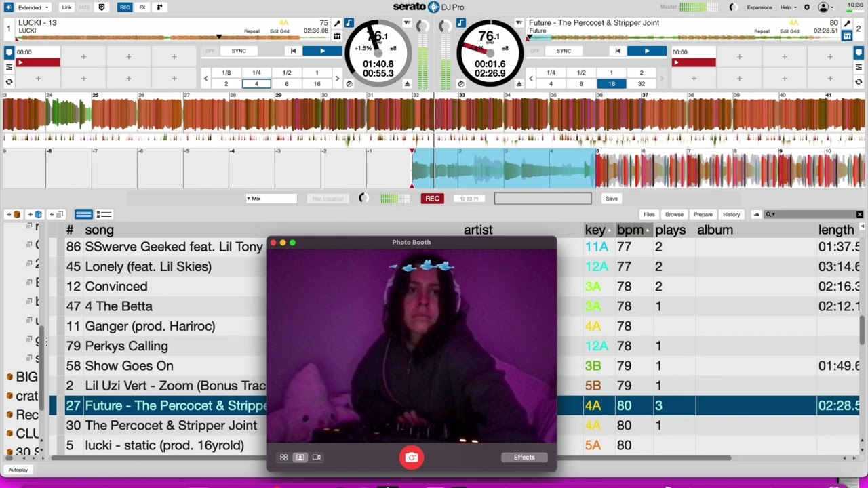Take photo in Photo Booth
The image size is (868, 488).
click(x=412, y=457)
